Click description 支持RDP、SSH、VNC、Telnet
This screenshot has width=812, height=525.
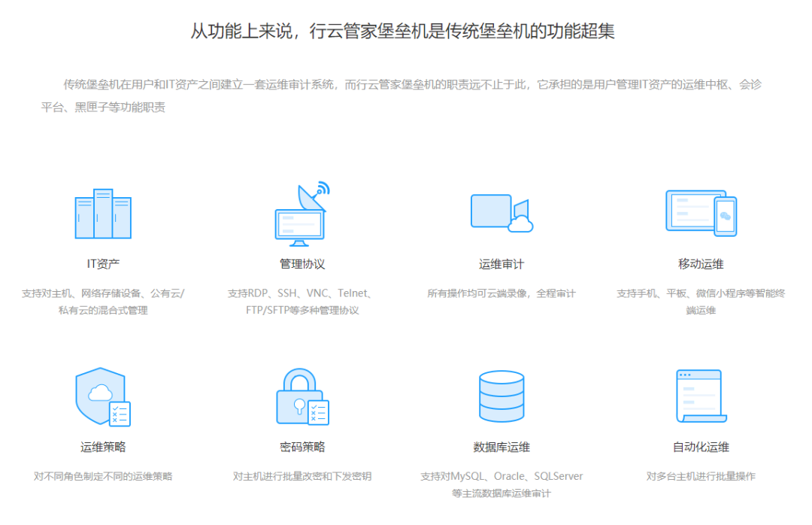click(x=302, y=302)
